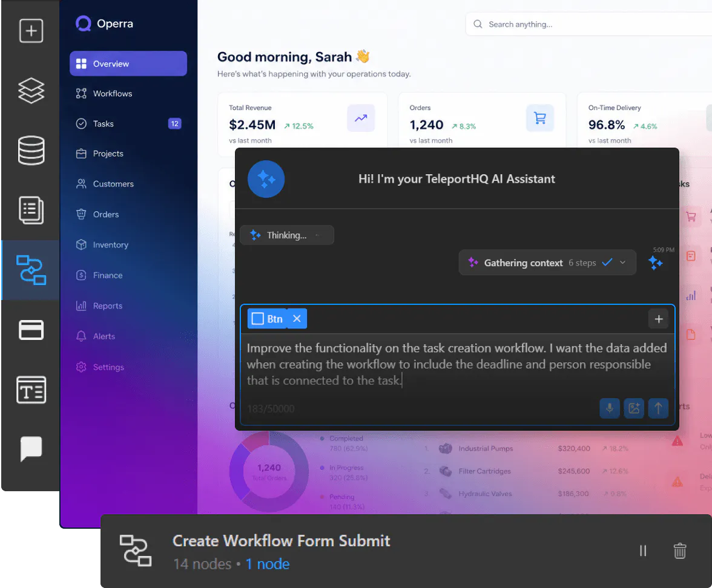Expand the Gathering context steps chevron
This screenshot has width=712, height=588.
[622, 263]
